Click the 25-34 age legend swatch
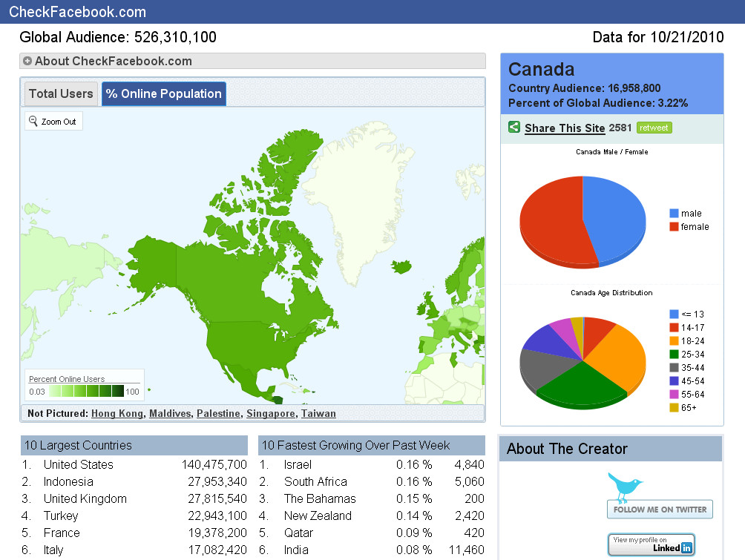 point(674,354)
